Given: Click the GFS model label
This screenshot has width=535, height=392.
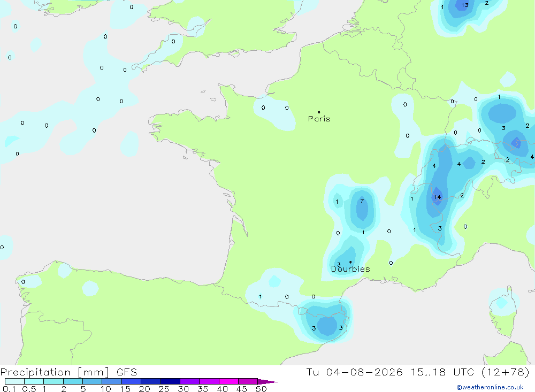Looking at the screenshot, I should (127, 372).
